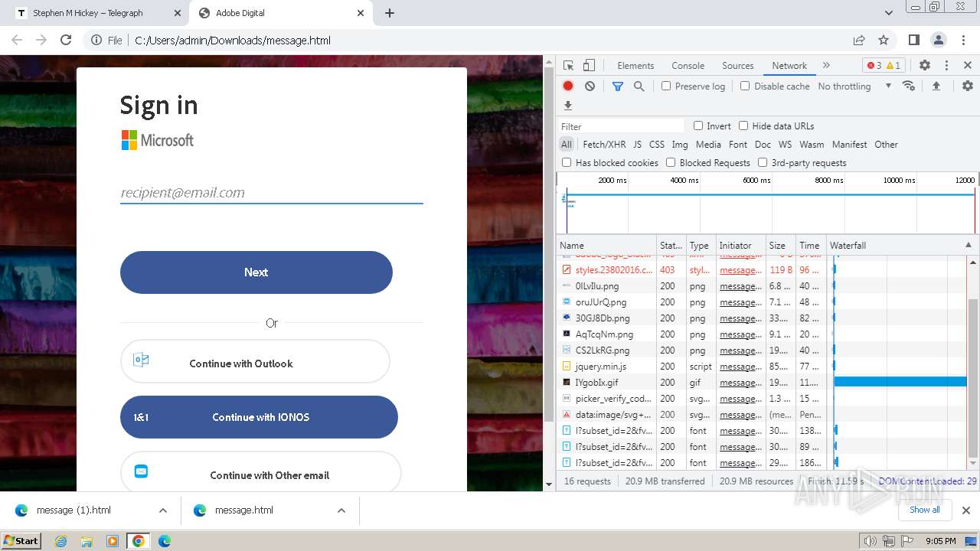
Task: Filter requests by Fetch/XHR
Action: [x=604, y=144]
